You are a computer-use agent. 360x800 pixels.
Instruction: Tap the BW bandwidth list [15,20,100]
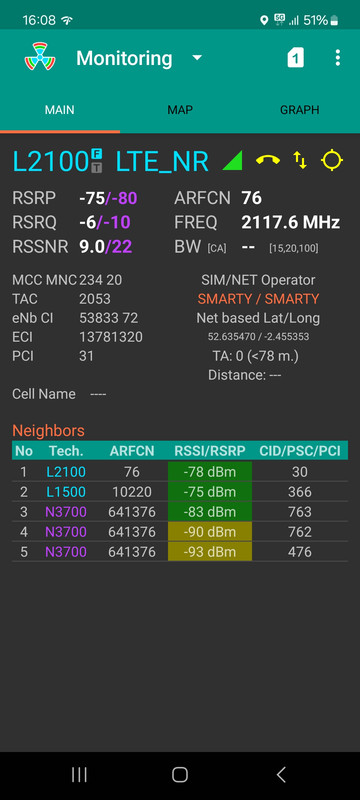[294, 248]
